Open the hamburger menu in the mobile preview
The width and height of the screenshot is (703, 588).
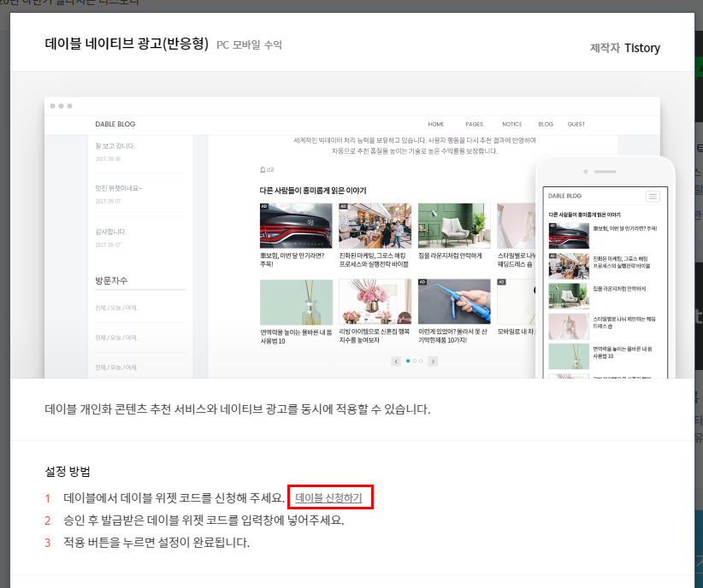tap(653, 197)
